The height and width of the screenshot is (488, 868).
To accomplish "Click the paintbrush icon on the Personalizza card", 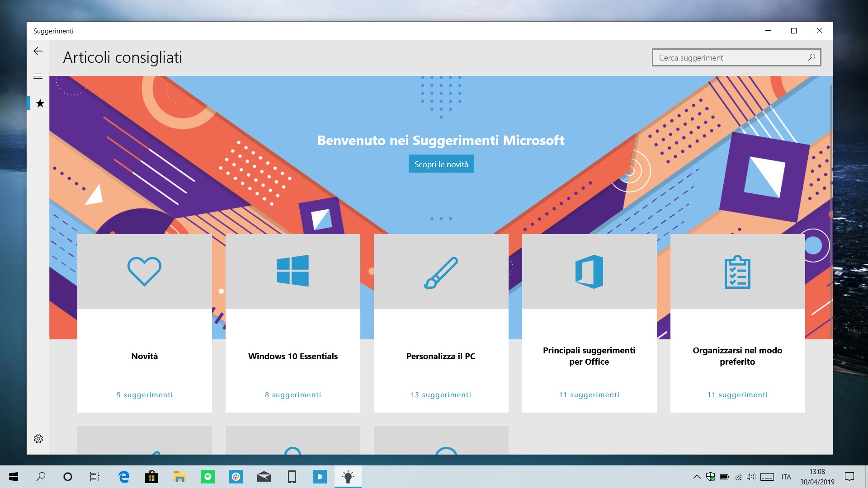I will pos(441,272).
